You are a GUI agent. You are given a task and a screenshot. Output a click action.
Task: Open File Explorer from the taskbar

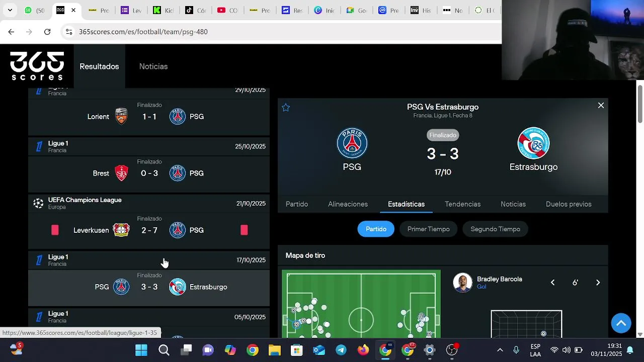[x=274, y=350]
